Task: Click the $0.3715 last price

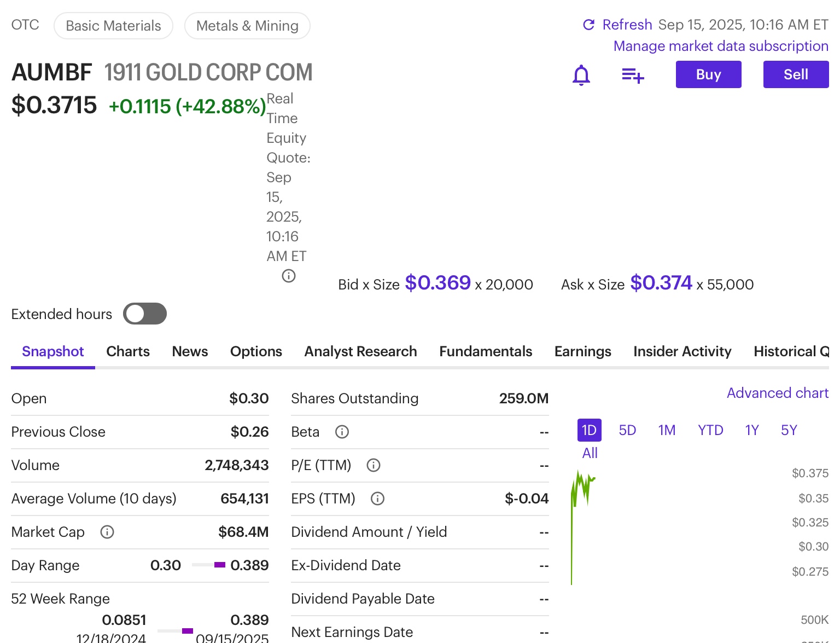Action: click(54, 105)
